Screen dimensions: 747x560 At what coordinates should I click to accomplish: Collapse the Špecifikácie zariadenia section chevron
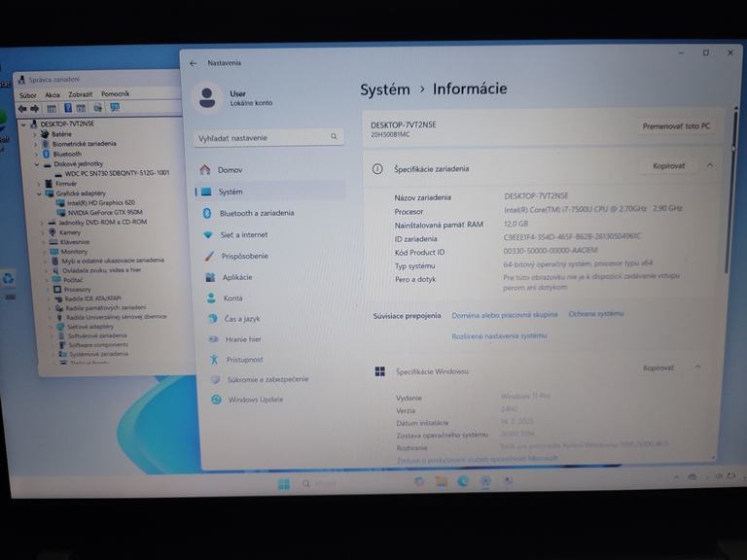(710, 165)
